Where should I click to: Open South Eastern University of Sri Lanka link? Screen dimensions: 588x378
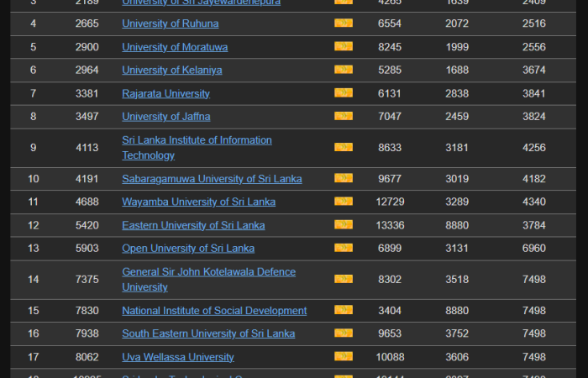208,333
